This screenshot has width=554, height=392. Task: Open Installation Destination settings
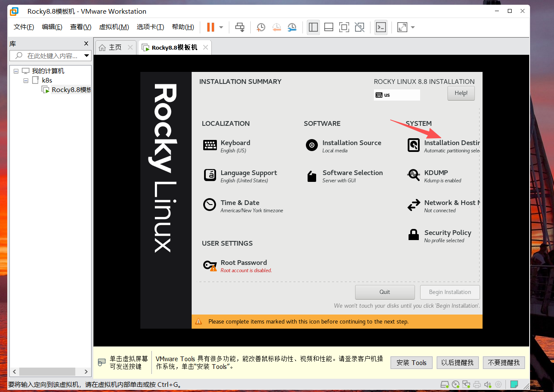443,146
